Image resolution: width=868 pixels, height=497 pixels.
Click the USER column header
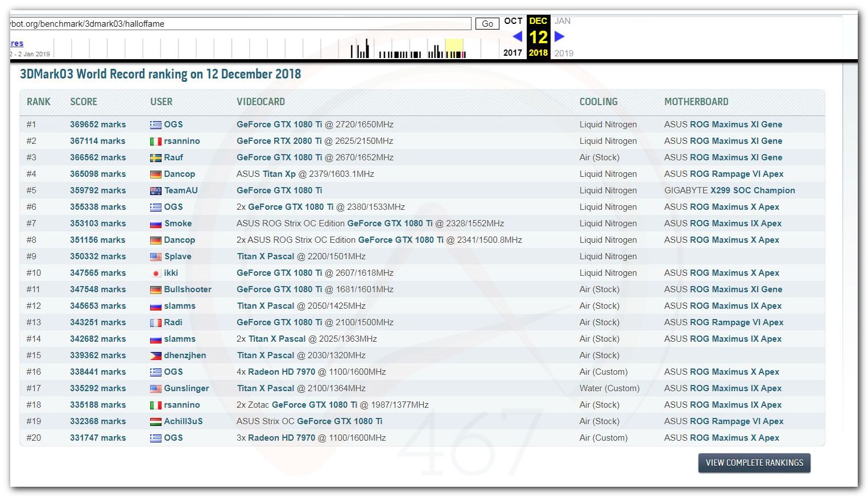point(161,102)
